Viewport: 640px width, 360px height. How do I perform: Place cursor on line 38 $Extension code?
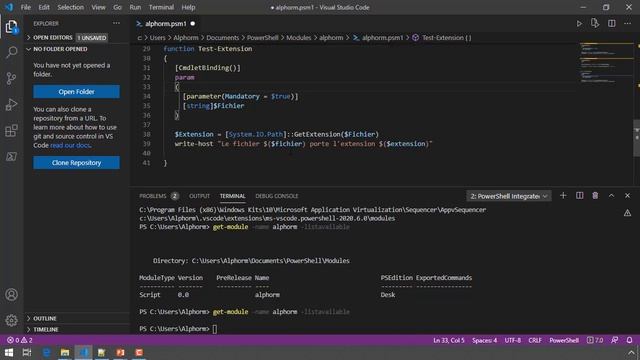click(277, 134)
